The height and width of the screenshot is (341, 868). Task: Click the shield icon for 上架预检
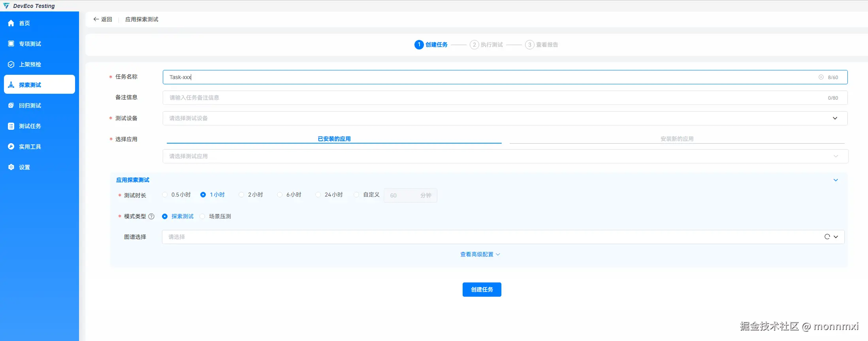(11, 64)
